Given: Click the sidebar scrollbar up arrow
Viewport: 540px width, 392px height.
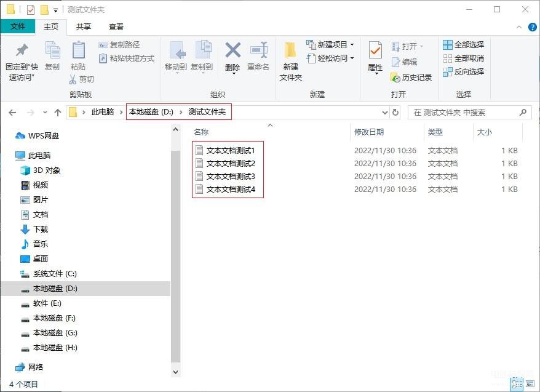Looking at the screenshot, I should [175, 129].
